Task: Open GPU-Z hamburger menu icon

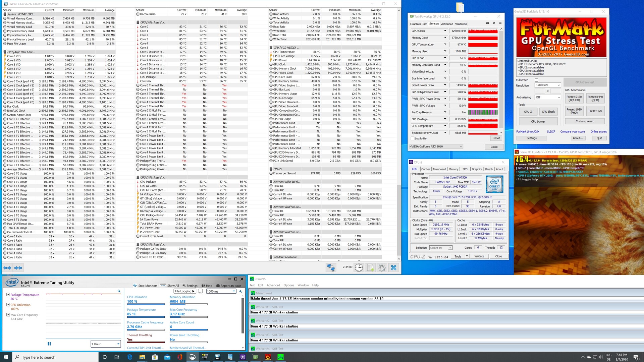Action: 500,23
